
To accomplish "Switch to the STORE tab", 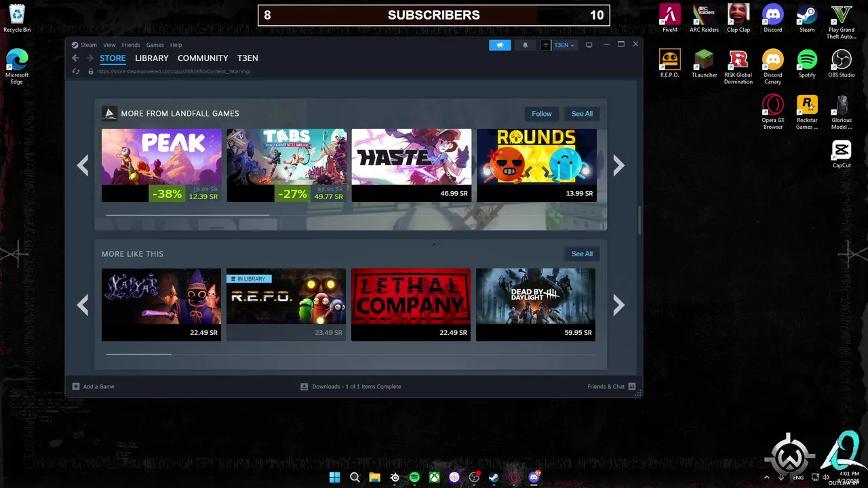I will (x=113, y=58).
